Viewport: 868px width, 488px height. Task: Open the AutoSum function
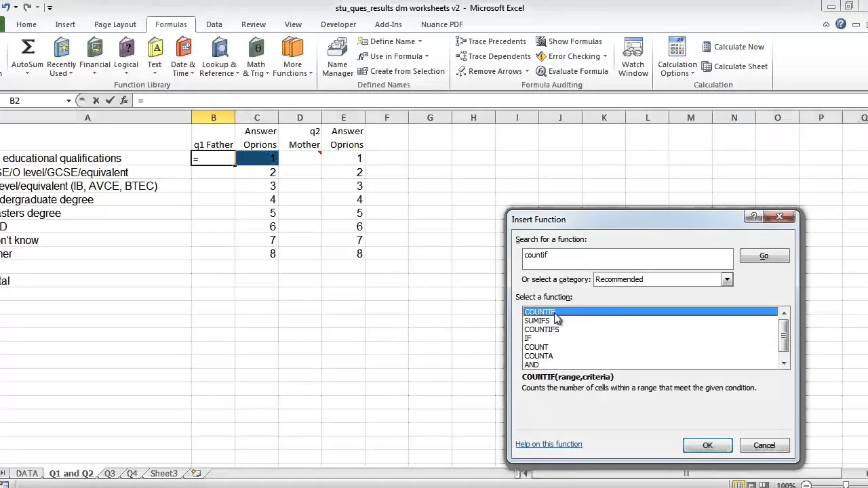tap(27, 57)
